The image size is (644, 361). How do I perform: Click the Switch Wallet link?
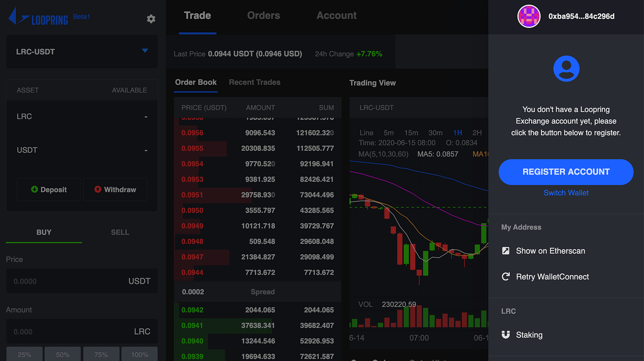(566, 192)
